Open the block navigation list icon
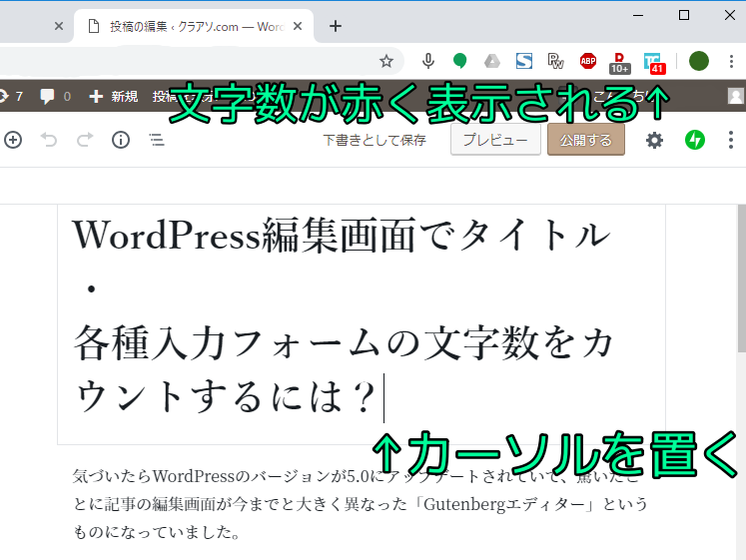This screenshot has width=746, height=560. [x=157, y=140]
